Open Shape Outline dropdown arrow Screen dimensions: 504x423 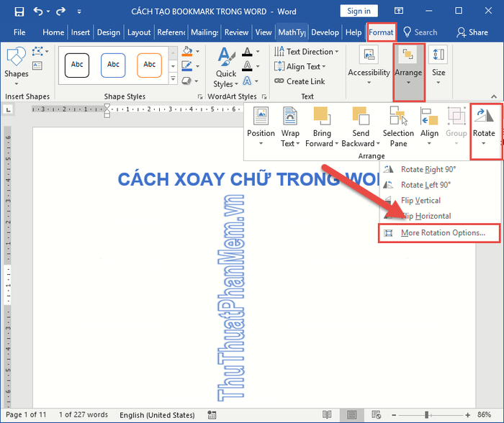[198, 66]
